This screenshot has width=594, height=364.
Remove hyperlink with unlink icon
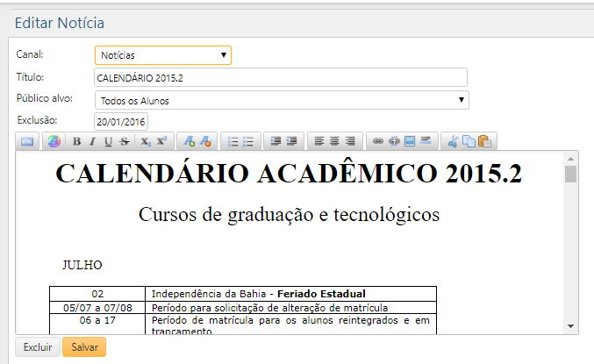coord(394,141)
